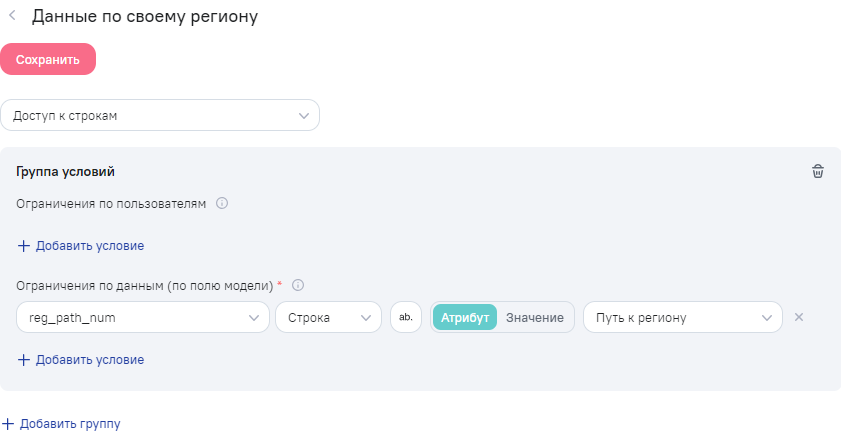
Task: Remove the reg_path_num condition row
Action: point(799,317)
